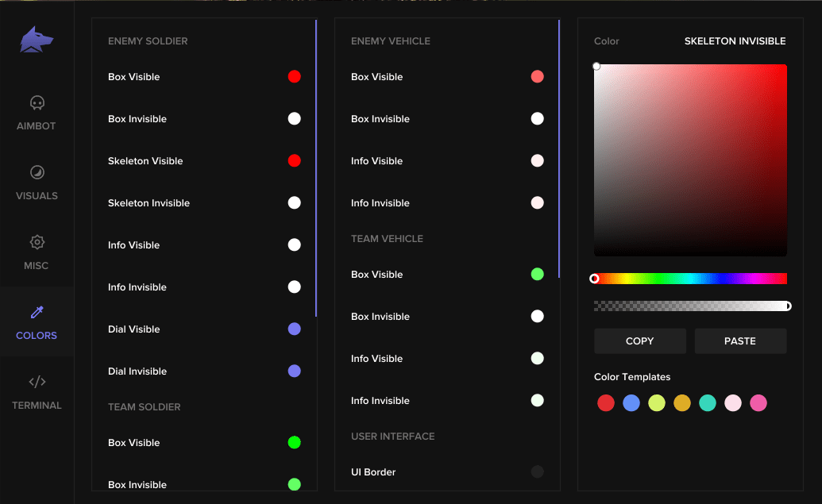The height and width of the screenshot is (504, 822).
Task: Pick the red color template
Action: (605, 403)
